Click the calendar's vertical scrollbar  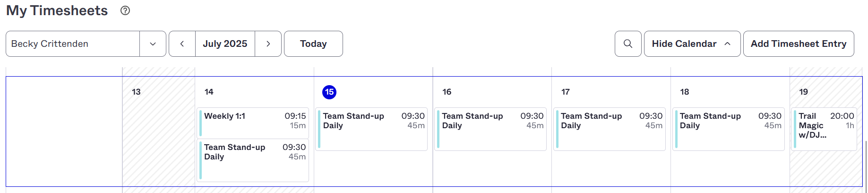click(866, 166)
